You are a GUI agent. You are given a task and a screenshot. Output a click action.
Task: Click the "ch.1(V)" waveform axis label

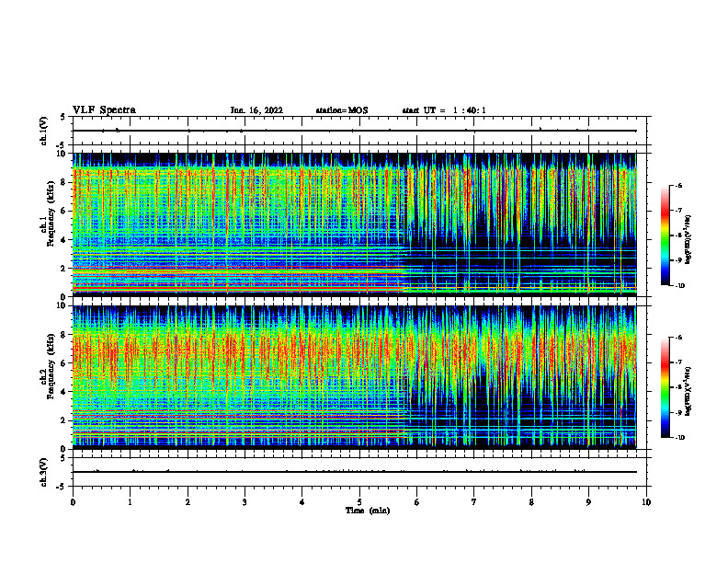click(44, 131)
